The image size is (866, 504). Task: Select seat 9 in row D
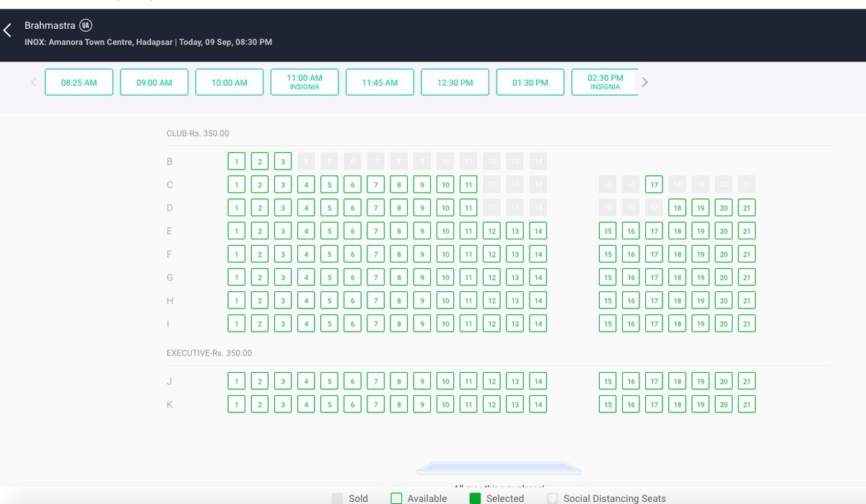(x=421, y=208)
